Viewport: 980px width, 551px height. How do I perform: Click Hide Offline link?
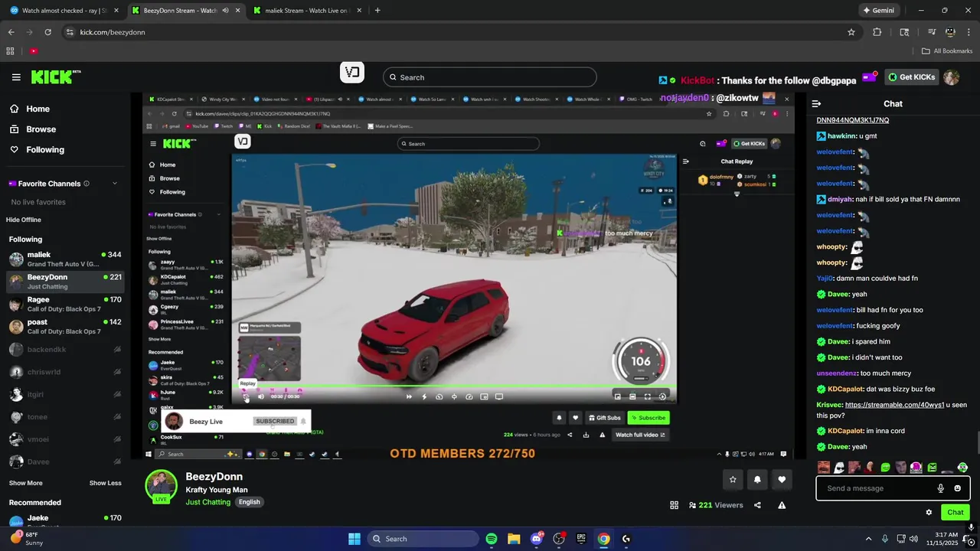point(24,220)
